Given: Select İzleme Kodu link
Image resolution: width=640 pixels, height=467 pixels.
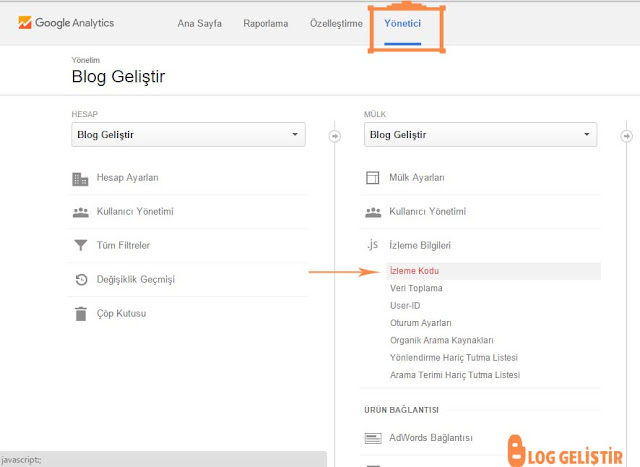Looking at the screenshot, I should pos(415,271).
